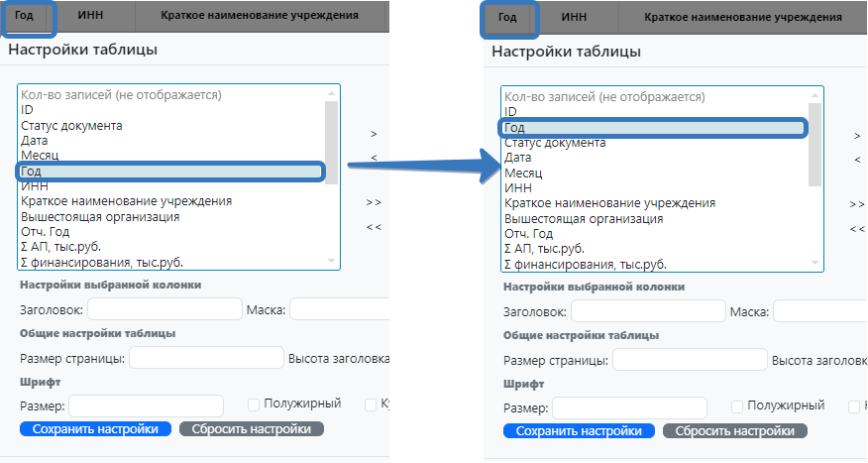Screen dimensions: 868x463
Task: Click the single left arrow in left panel
Action: (374, 157)
